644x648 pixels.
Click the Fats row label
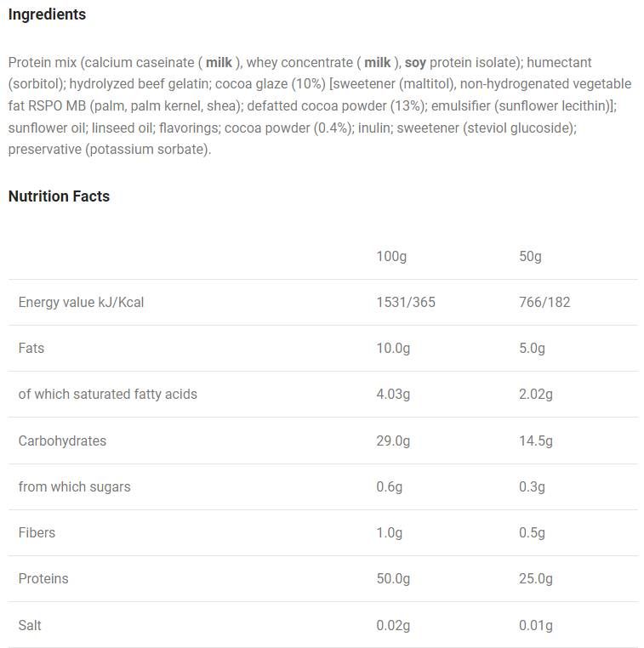31,348
